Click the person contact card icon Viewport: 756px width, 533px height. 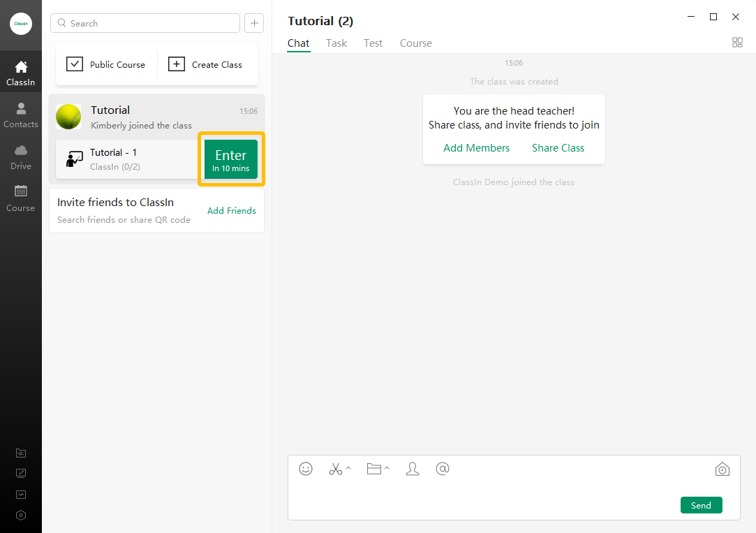[x=413, y=469]
